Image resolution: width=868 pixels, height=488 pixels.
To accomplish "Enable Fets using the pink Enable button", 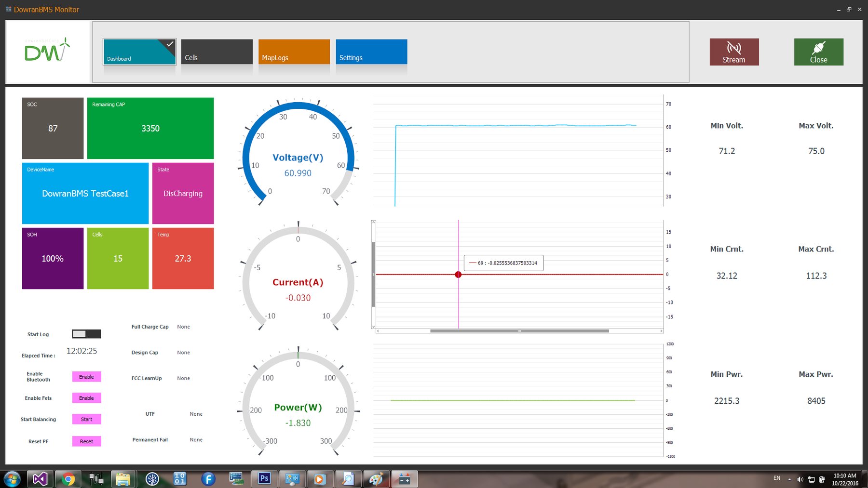I will 86,398.
